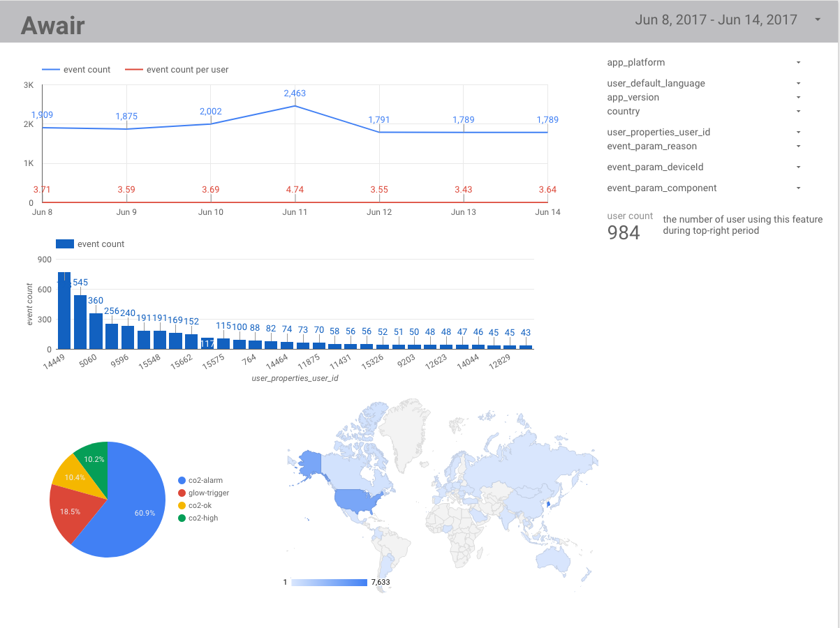Screen dimensions: 840x628
Task: Click the user count description note
Action: click(743, 225)
